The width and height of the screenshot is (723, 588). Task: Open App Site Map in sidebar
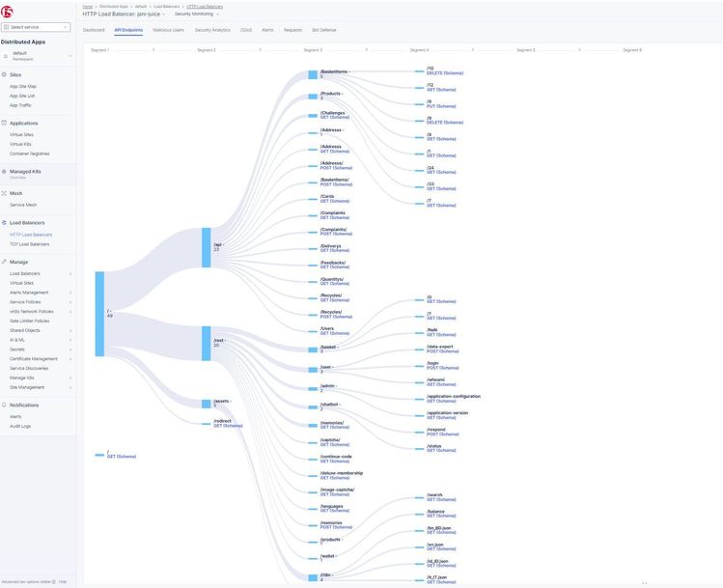[x=23, y=86]
